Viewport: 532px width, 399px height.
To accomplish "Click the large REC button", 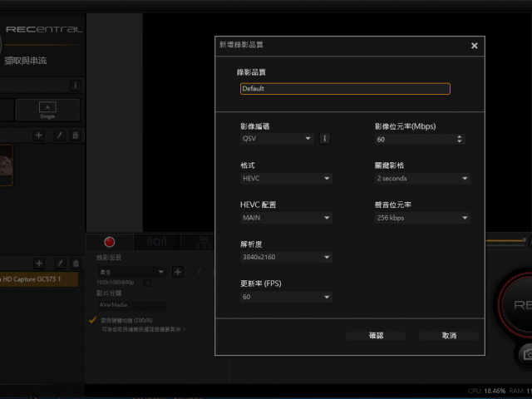I will [x=515, y=304].
